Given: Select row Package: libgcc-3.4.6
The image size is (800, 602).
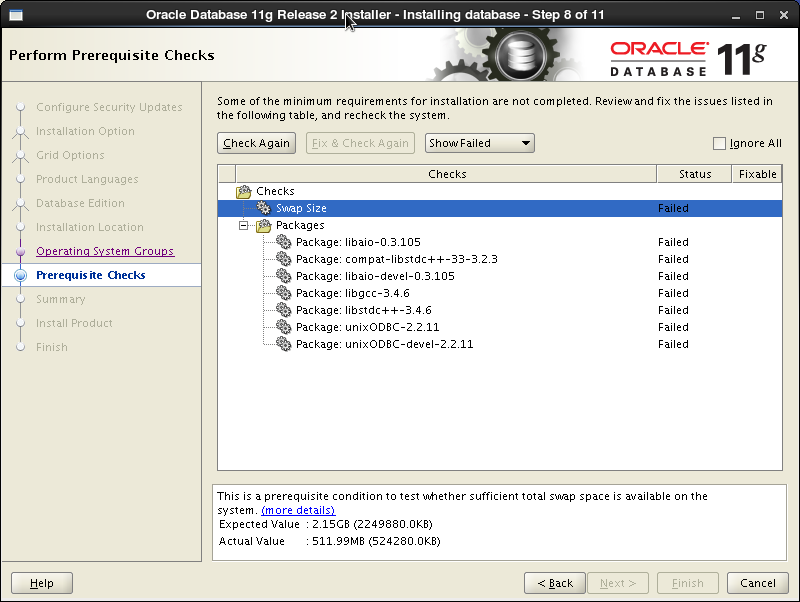Looking at the screenshot, I should (x=500, y=293).
